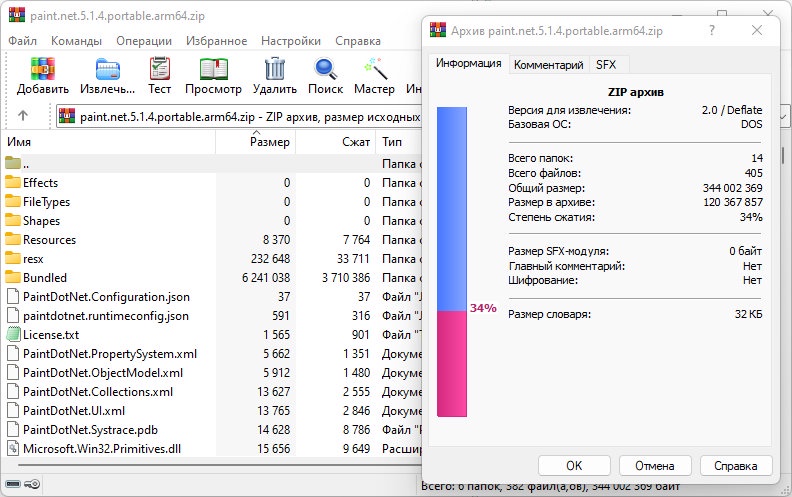This screenshot has width=792, height=497.
Task: Sort by the Сжат column header
Action: click(335, 142)
